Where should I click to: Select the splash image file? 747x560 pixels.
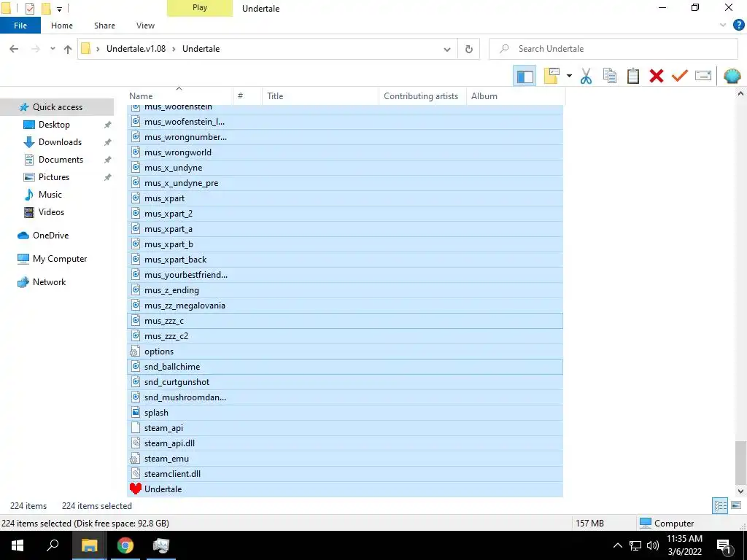[345, 413]
